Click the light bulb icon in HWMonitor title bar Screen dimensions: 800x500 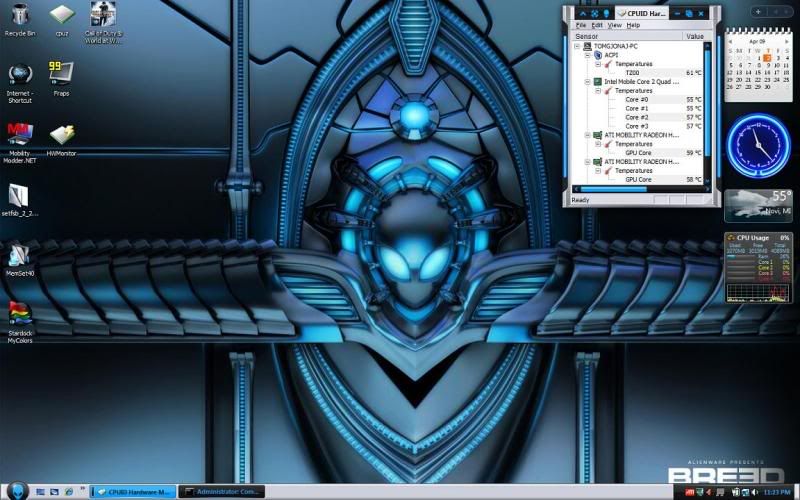coord(607,14)
